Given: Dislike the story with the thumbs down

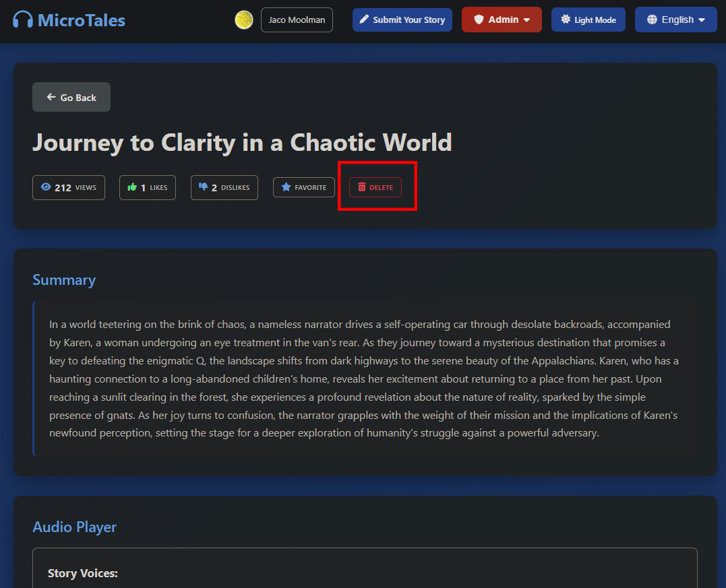Looking at the screenshot, I should click(204, 187).
